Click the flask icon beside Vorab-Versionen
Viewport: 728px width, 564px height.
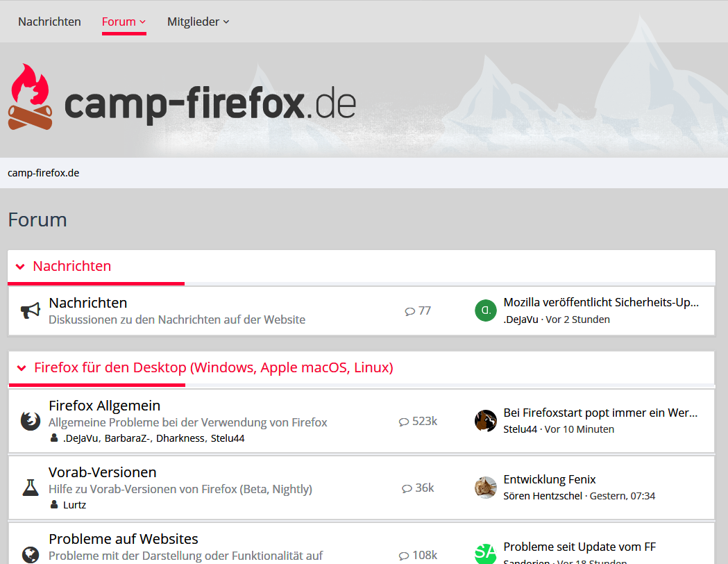(x=31, y=488)
